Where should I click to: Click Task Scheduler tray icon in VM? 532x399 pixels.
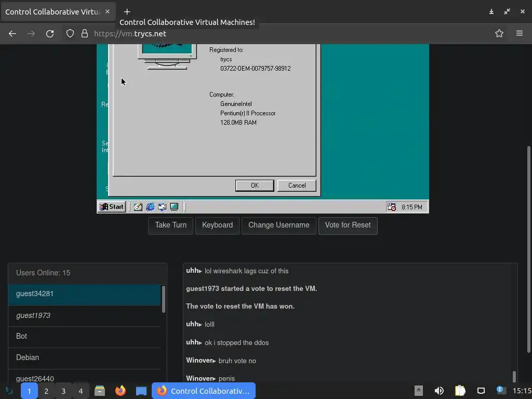[x=392, y=207]
